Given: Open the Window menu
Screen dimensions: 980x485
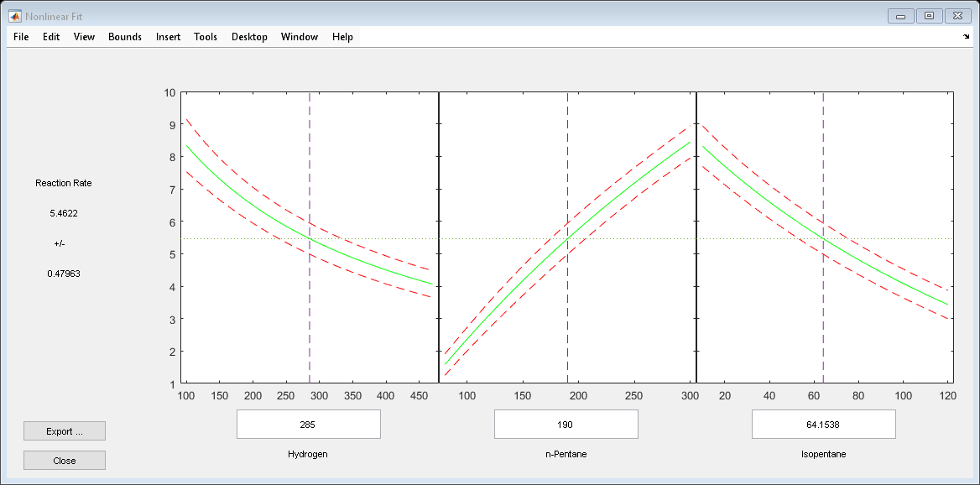Looking at the screenshot, I should (300, 37).
